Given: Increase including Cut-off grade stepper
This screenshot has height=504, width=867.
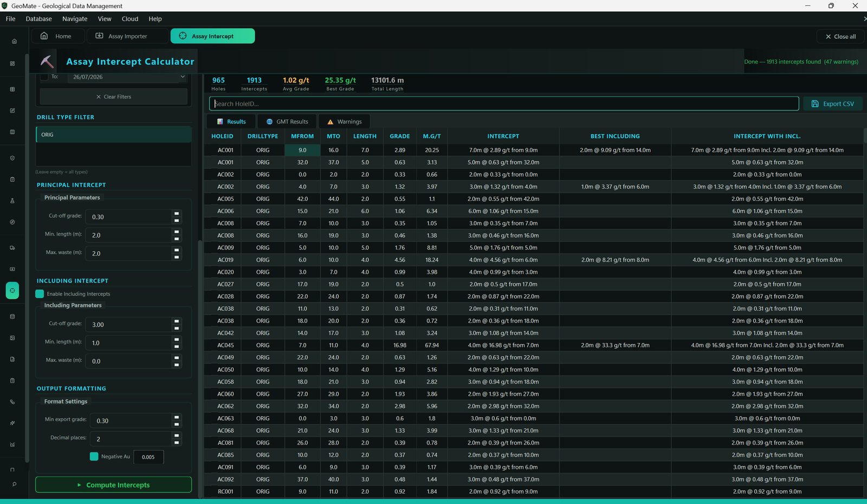Looking at the screenshot, I should click(177, 321).
